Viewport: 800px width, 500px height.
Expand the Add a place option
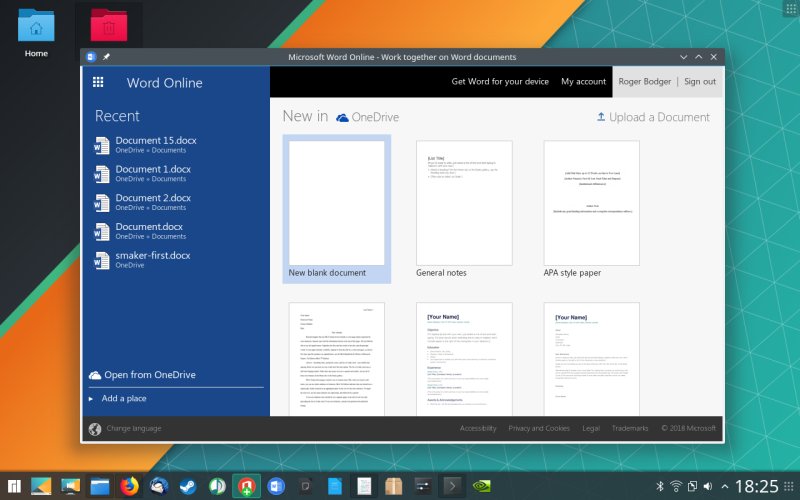point(124,398)
